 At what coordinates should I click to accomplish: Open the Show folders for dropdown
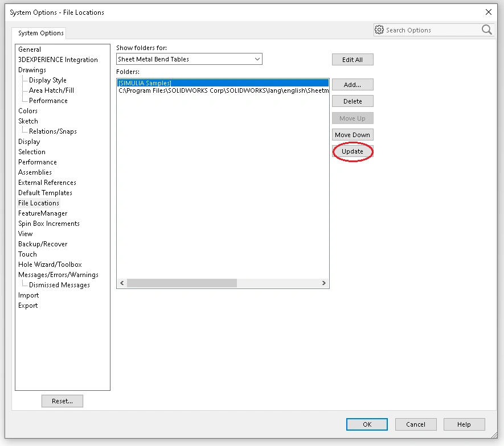(x=189, y=59)
